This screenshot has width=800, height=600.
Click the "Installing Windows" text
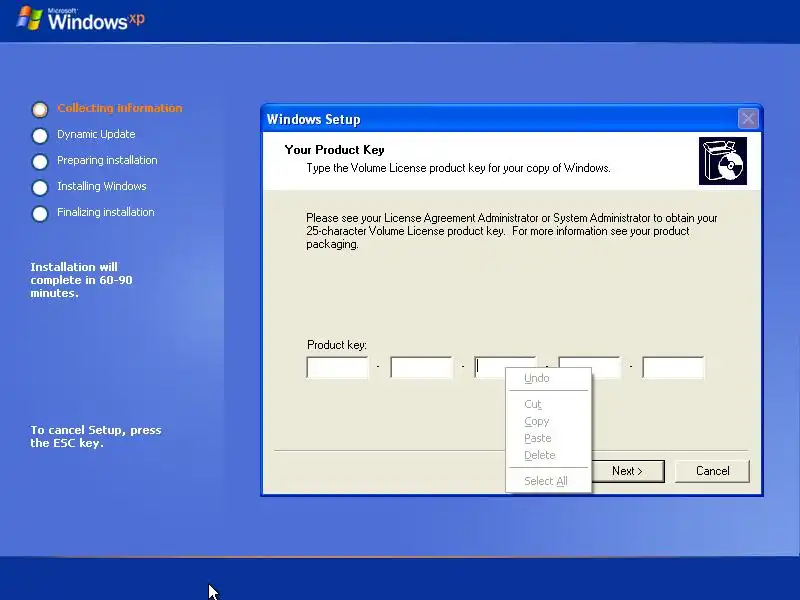(102, 186)
